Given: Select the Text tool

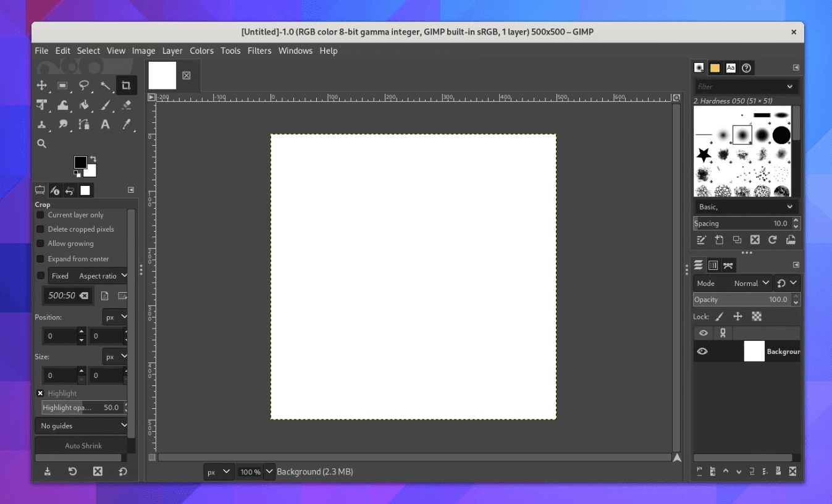Looking at the screenshot, I should pos(105,125).
